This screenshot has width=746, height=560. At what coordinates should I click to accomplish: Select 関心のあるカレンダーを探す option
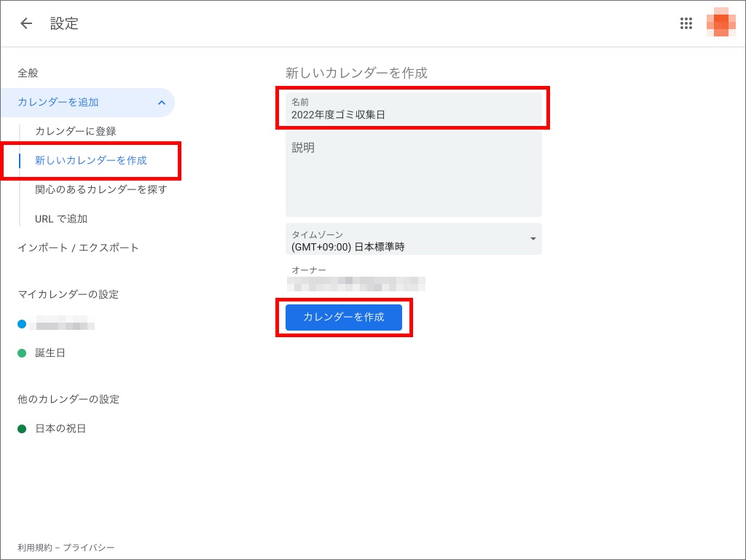click(101, 189)
